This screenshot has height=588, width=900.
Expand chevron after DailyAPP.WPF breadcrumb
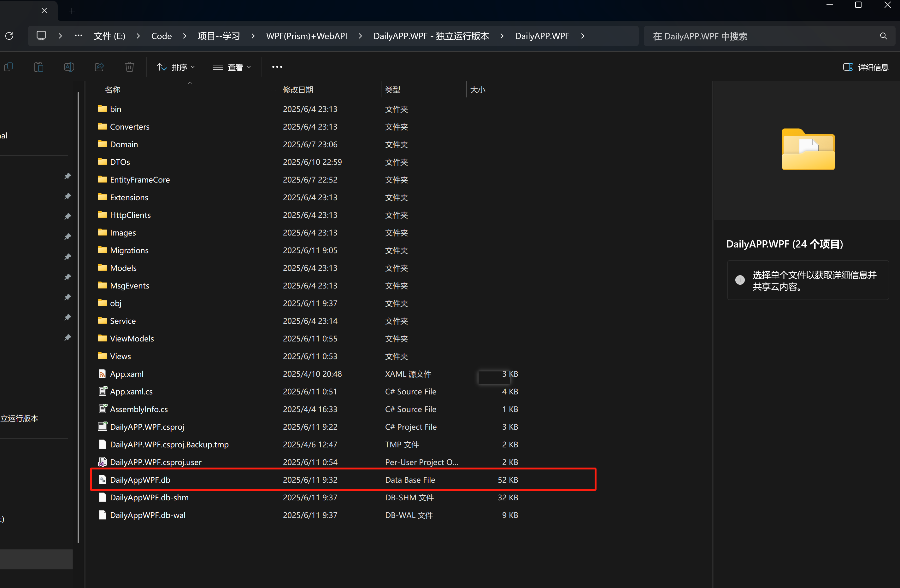(583, 36)
